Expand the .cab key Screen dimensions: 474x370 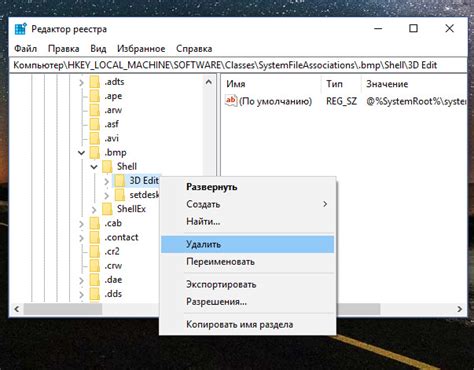[x=81, y=224]
